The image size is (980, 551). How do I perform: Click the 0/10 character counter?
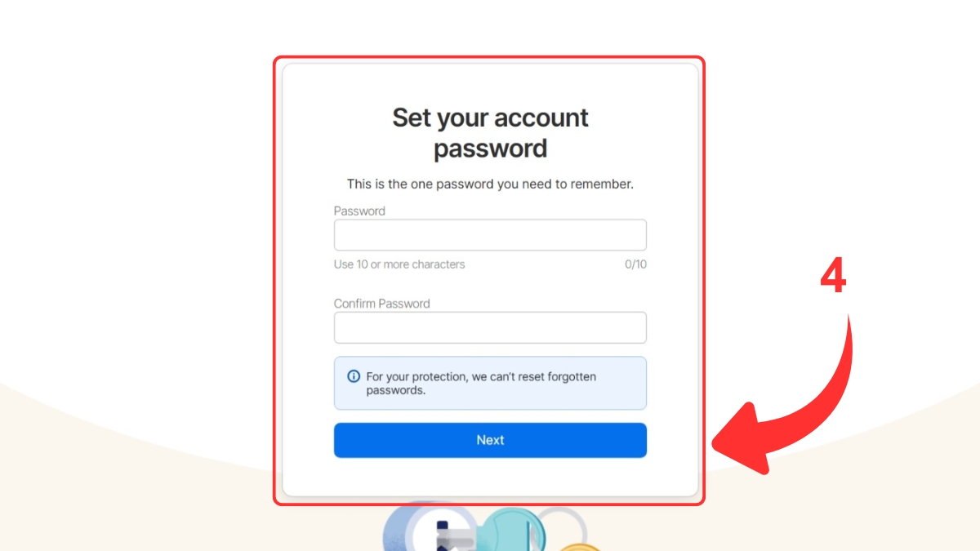click(635, 264)
